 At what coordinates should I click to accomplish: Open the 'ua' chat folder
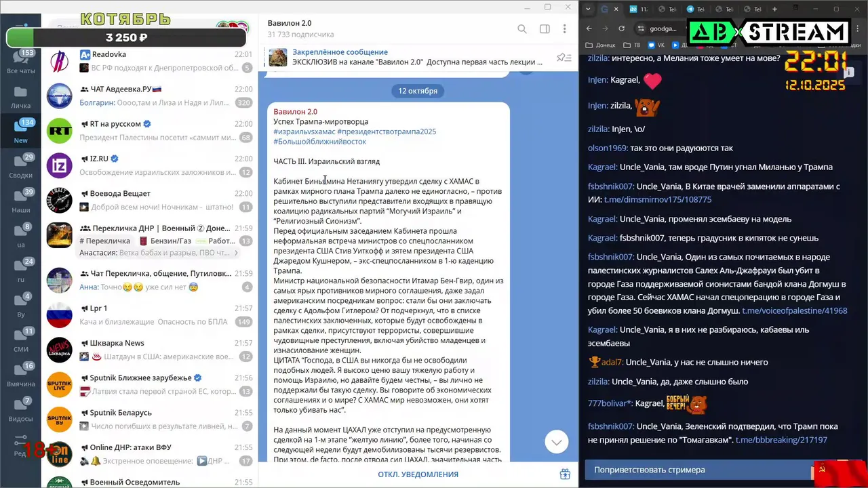tap(20, 237)
